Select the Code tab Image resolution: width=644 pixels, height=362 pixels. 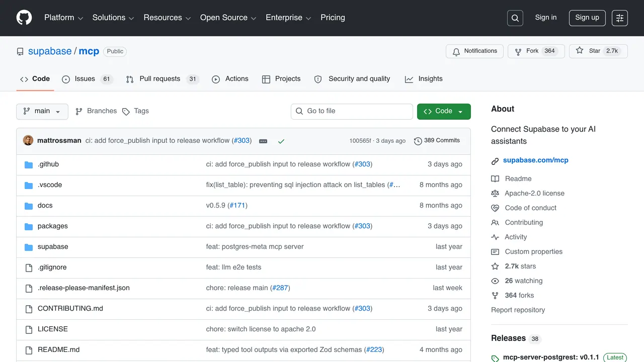pos(35,79)
